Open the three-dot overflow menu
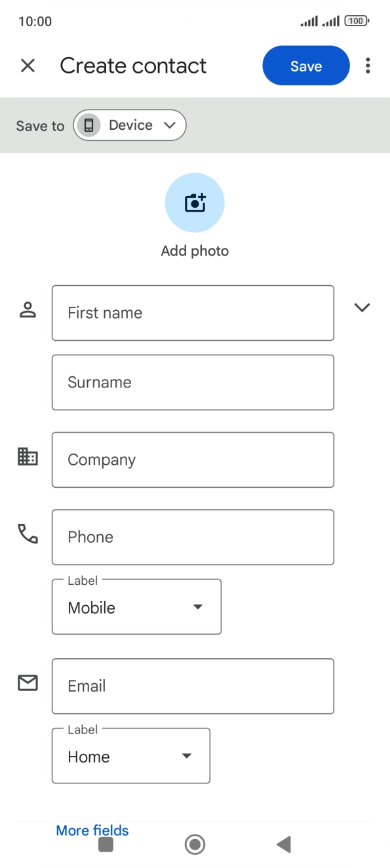The height and width of the screenshot is (868, 390). pyautogui.click(x=368, y=66)
